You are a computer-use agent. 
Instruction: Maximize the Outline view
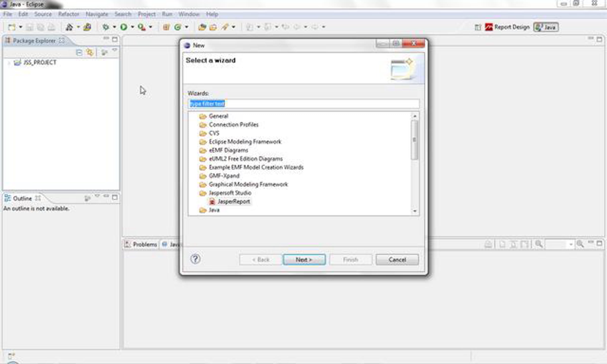coord(115,197)
